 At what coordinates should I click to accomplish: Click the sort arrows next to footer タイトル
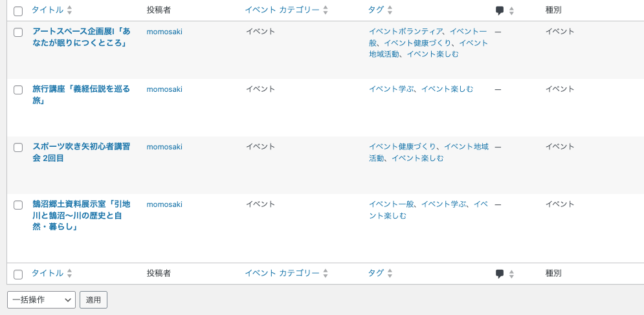point(70,274)
